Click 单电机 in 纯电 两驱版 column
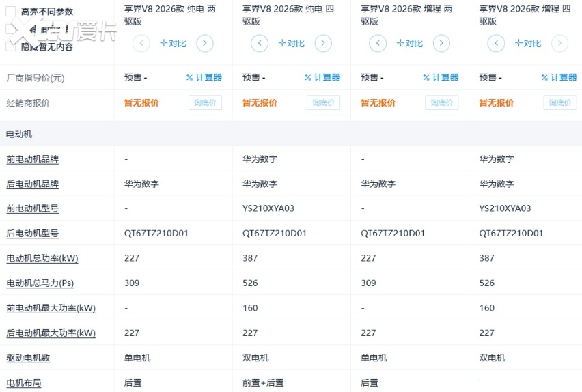 click(137, 358)
